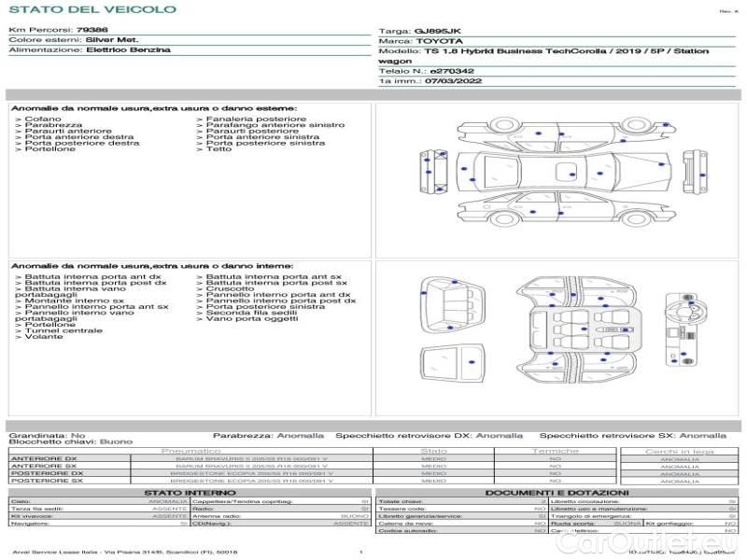Select the Cielo row label
Image resolution: width=747 pixels, height=560 pixels.
point(21,501)
